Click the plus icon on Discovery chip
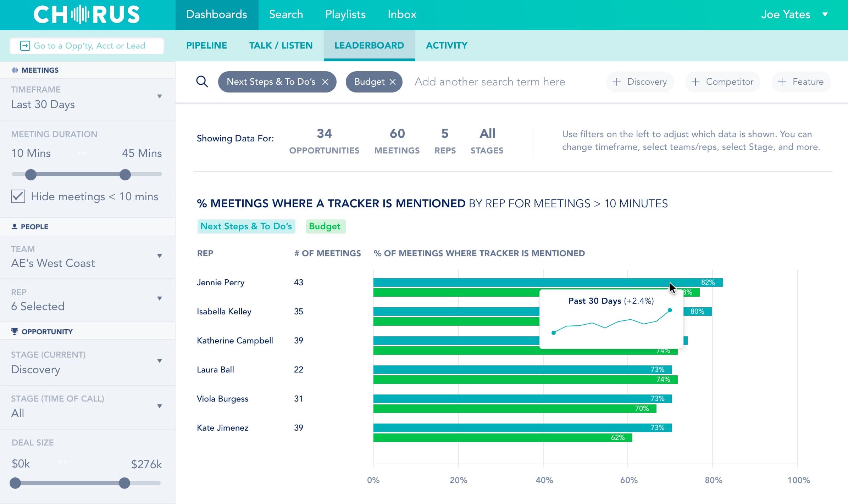Viewport: 848px width, 504px height. click(617, 82)
